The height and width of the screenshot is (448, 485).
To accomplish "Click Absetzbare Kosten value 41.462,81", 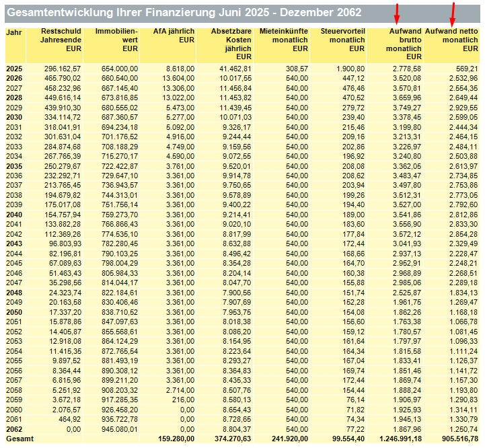I will coord(235,69).
